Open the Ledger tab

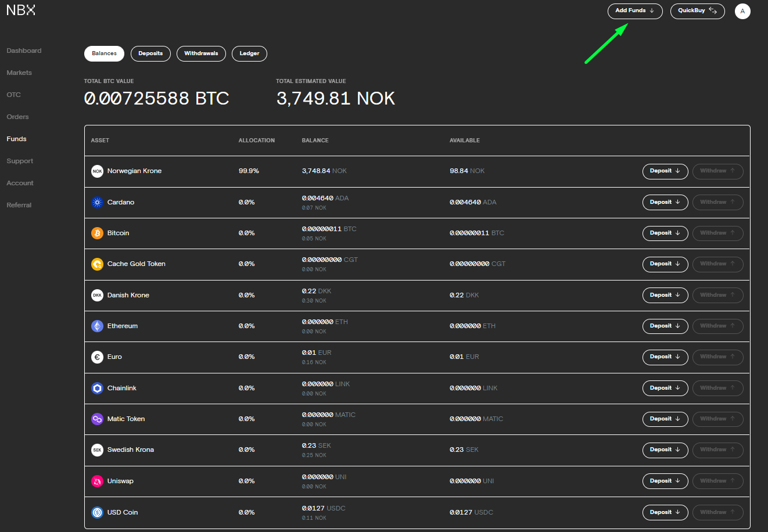pyautogui.click(x=249, y=53)
